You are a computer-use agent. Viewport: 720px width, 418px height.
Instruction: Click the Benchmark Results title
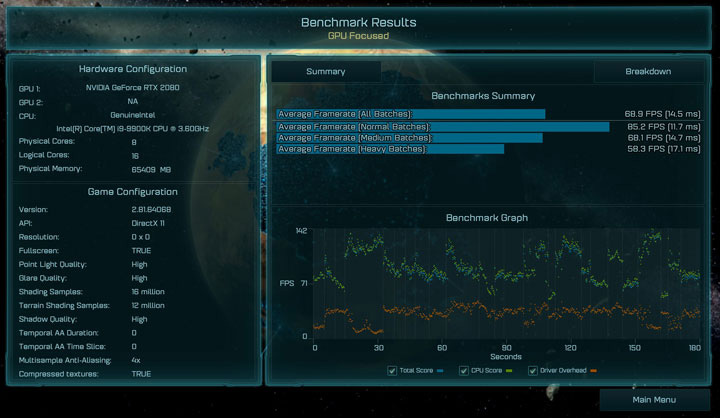(359, 22)
